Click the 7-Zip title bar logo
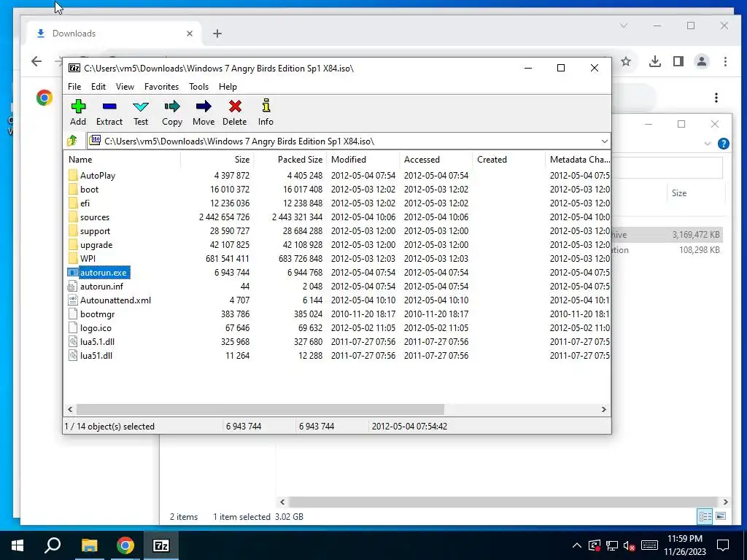Screen dimensions: 747x560 [74, 68]
